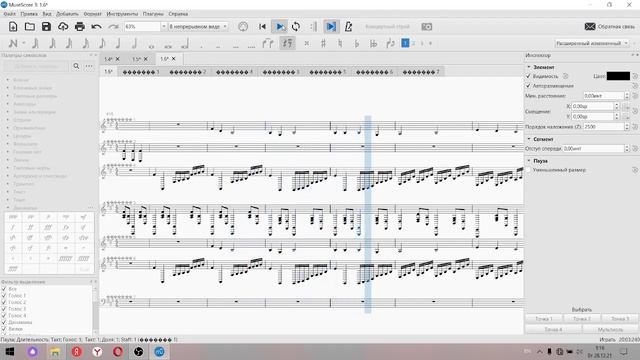Apply the flat accidental

(356, 43)
